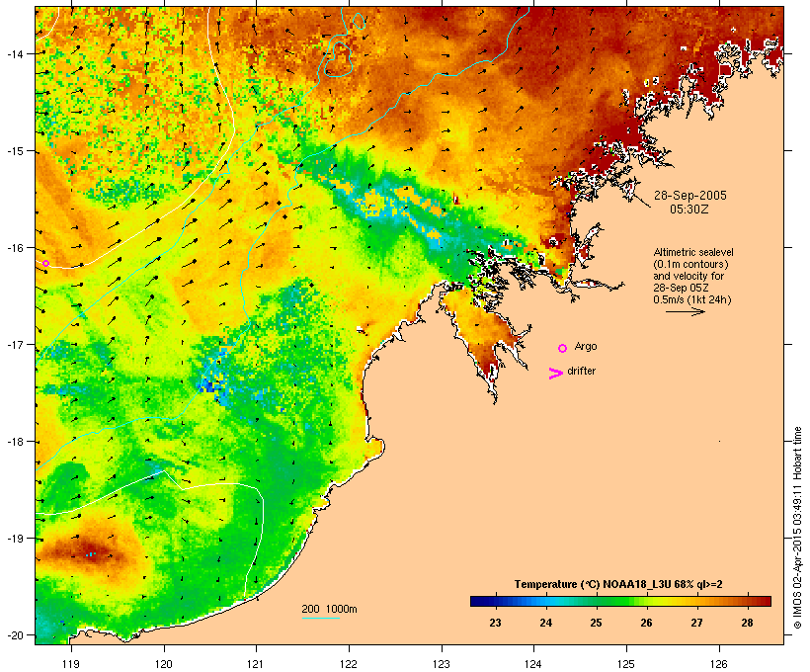Click the 'and velocity for' caption line
Viewport: 810px width, 672px height.
tap(688, 276)
